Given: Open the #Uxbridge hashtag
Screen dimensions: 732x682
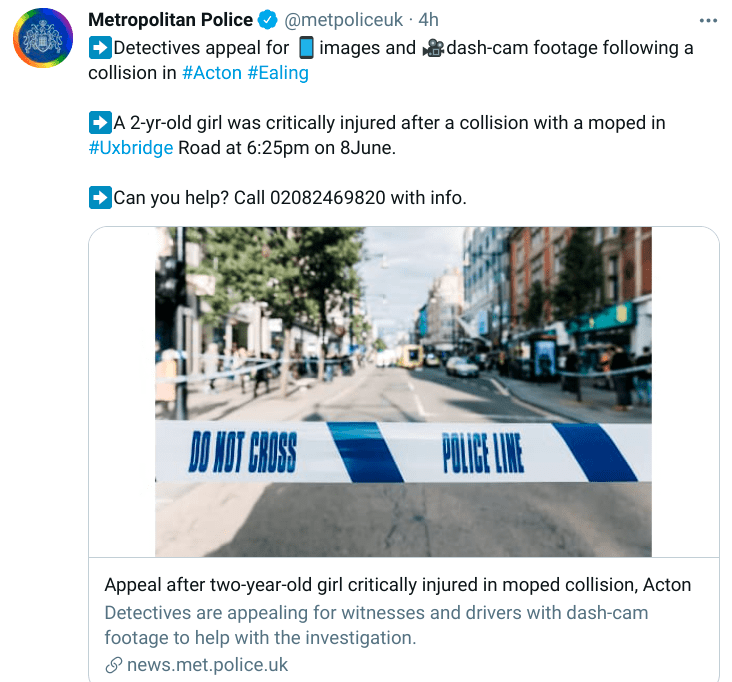Looking at the screenshot, I should [x=131, y=148].
